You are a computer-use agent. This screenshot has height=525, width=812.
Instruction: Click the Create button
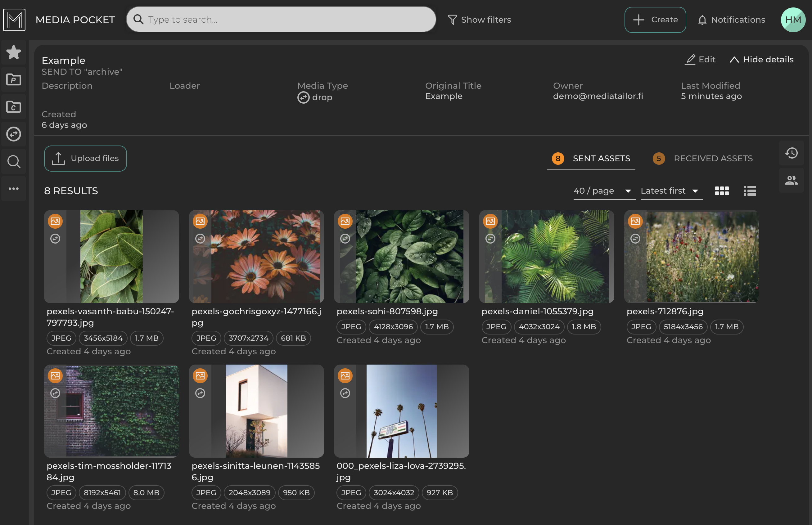[655, 20]
